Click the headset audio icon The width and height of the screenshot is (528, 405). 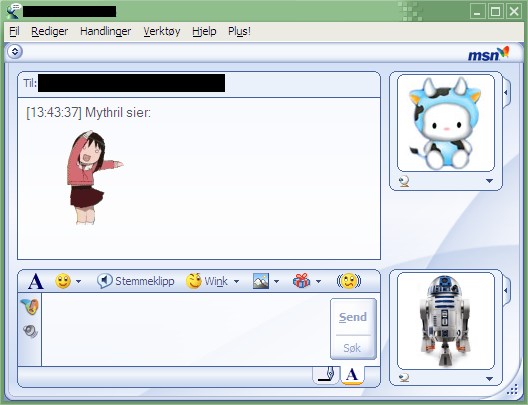pos(30,331)
